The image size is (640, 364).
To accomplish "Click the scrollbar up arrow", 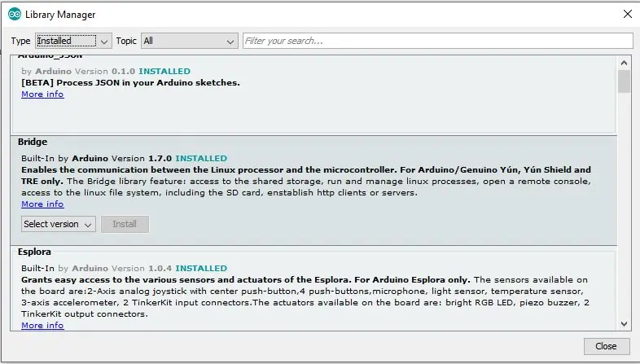I will click(x=624, y=63).
